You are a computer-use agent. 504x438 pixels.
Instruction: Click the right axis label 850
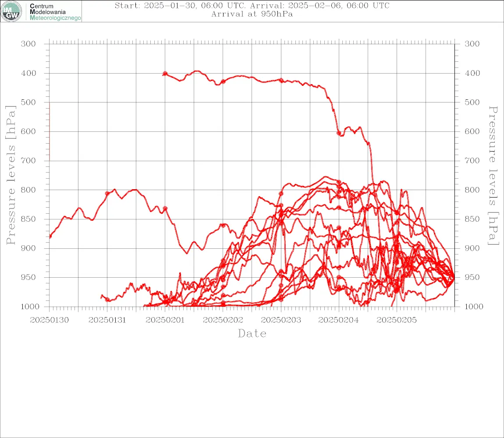click(472, 219)
